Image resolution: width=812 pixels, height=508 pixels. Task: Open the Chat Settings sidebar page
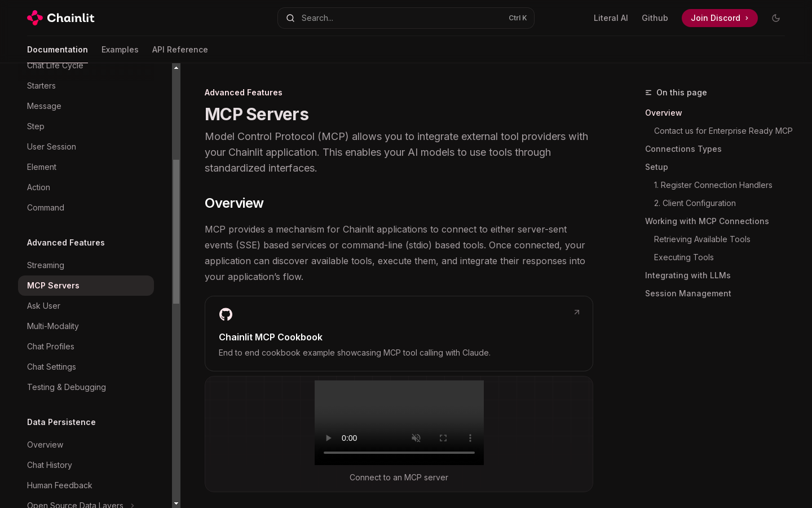[x=86, y=367]
